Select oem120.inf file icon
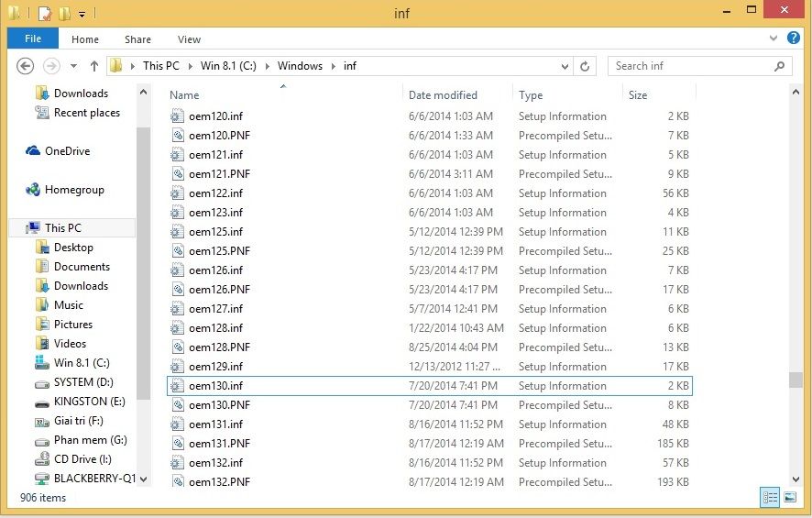Screen dimensions: 812x518 [x=177, y=116]
